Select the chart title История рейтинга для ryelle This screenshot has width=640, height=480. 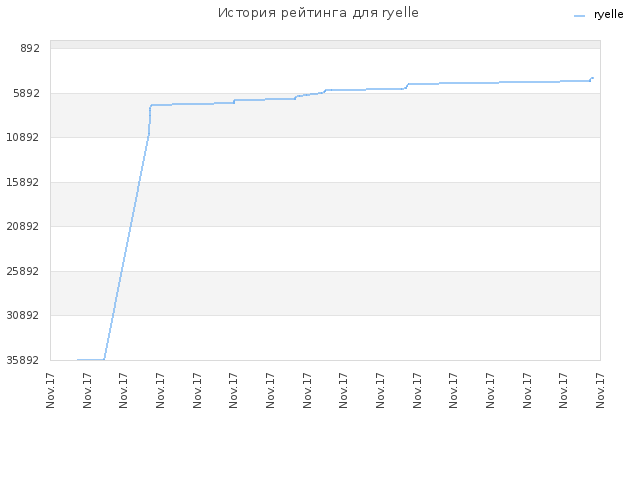click(x=318, y=13)
